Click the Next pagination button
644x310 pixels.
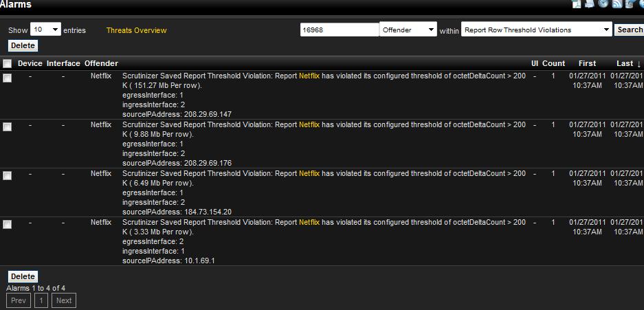tap(64, 300)
